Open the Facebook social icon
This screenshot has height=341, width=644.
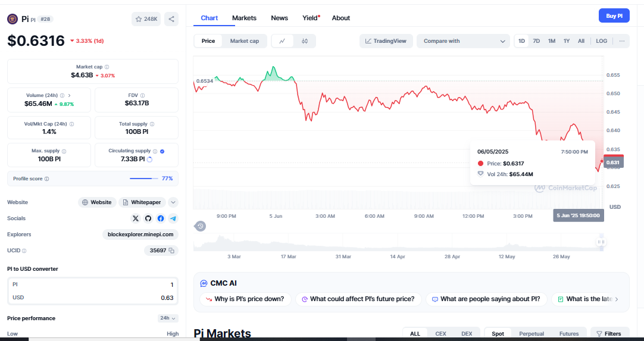click(161, 218)
